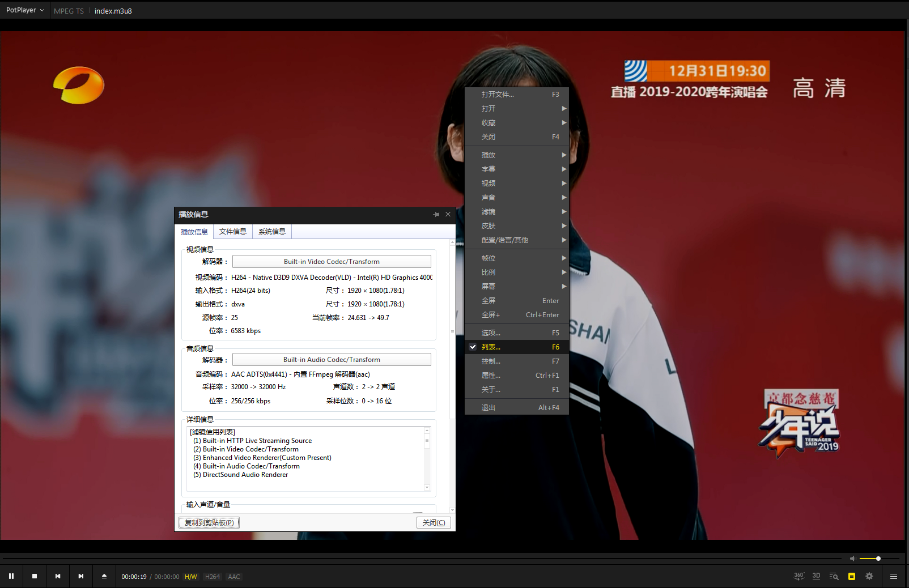Viewport: 909px width, 588px height.
Task: Pin the 播放信息 dialog window
Action: click(436, 215)
